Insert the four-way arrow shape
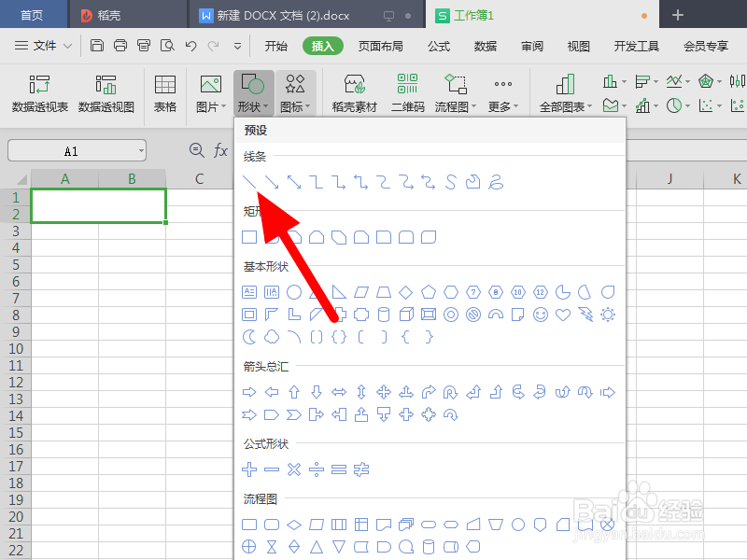Viewport: 747px width, 560px height. 384,392
